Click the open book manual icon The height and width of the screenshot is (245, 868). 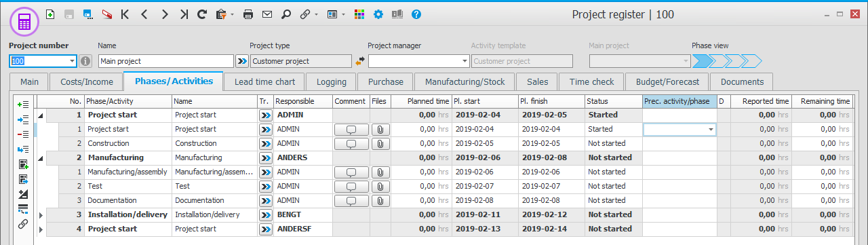click(x=397, y=14)
